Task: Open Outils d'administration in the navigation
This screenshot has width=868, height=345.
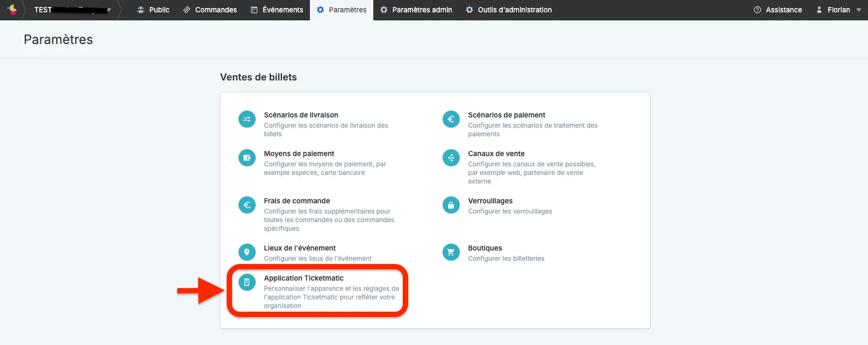Action: (x=509, y=10)
